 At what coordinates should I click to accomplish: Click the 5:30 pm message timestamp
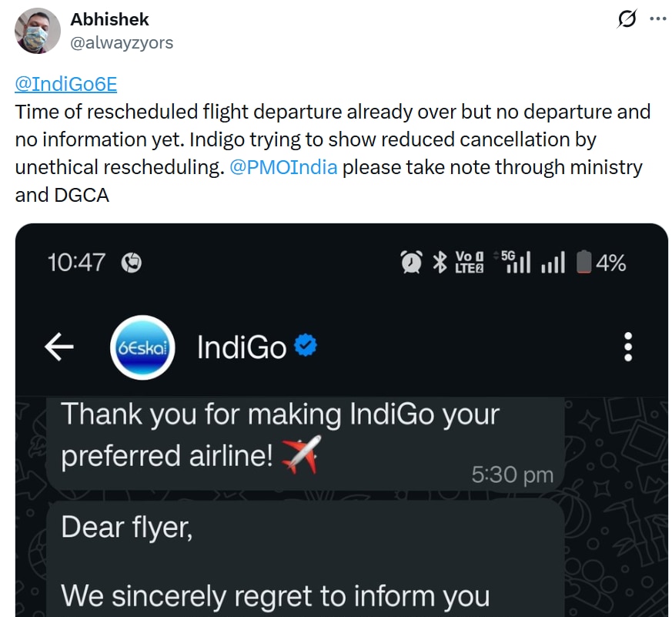coord(512,475)
